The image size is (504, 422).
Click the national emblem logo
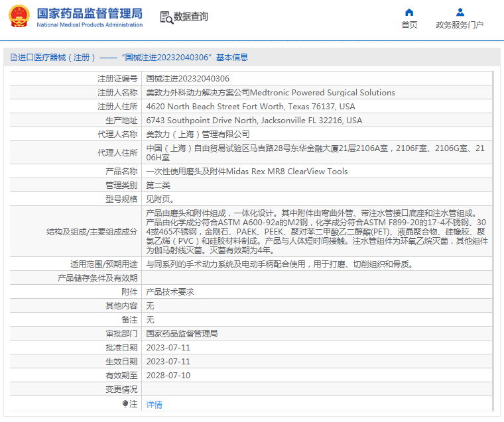coord(19,17)
